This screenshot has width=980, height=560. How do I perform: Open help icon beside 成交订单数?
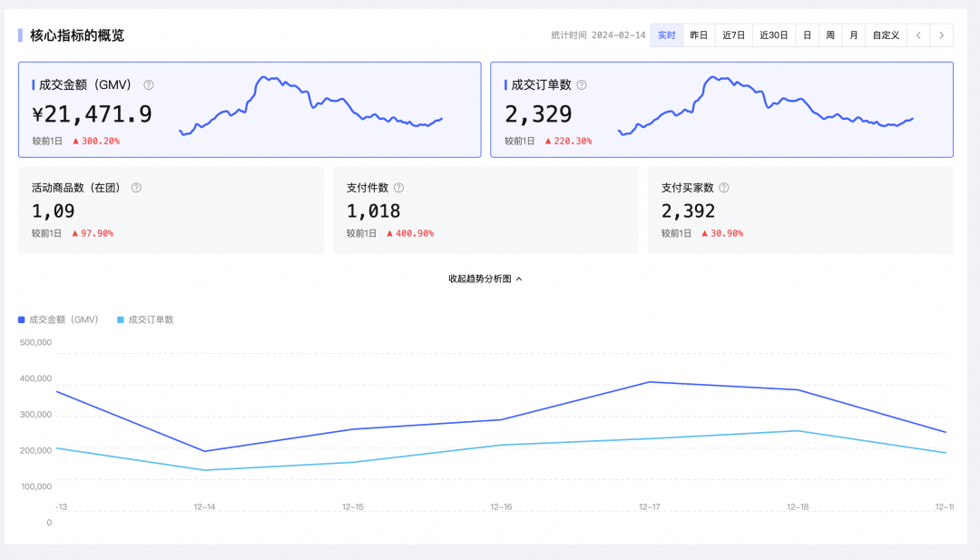click(582, 85)
